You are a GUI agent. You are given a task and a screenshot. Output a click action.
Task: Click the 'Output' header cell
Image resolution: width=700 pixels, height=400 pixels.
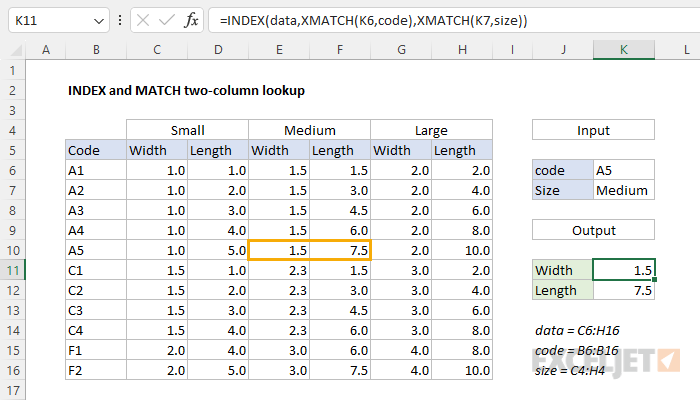coord(593,230)
